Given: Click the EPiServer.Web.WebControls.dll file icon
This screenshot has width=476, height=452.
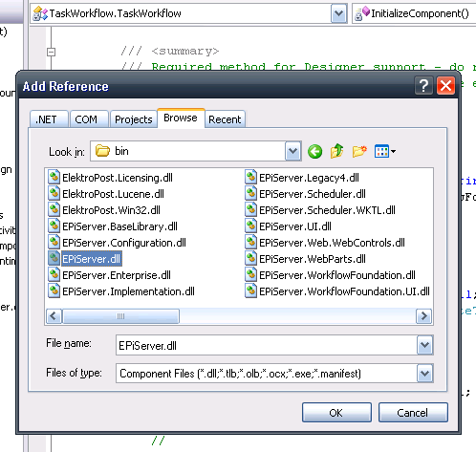Looking at the screenshot, I should click(250, 242).
